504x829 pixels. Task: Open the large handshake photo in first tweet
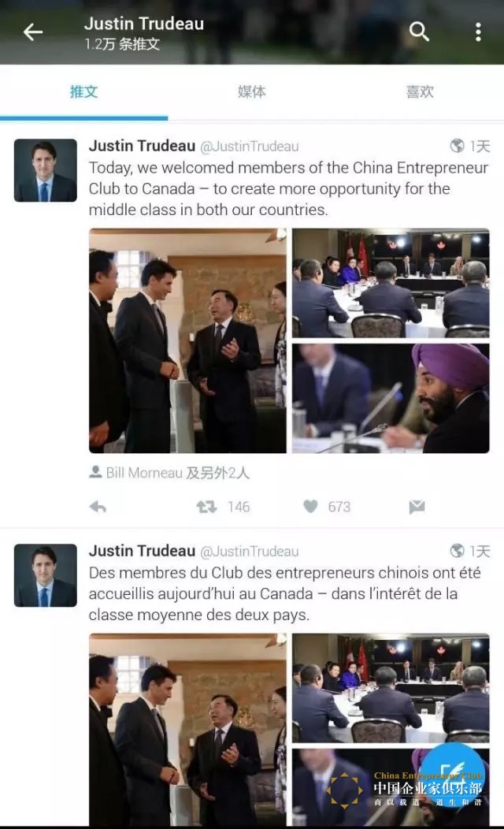187,340
